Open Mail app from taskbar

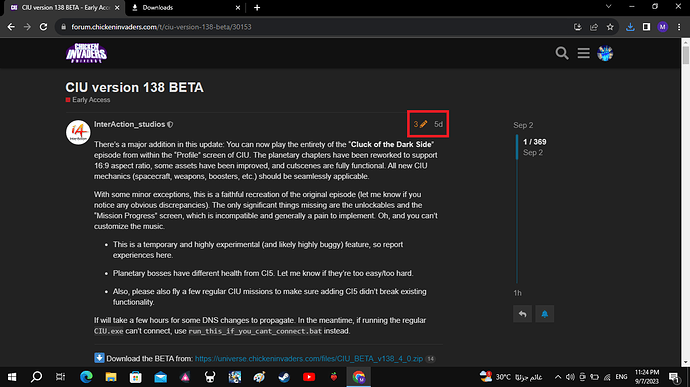click(x=161, y=377)
